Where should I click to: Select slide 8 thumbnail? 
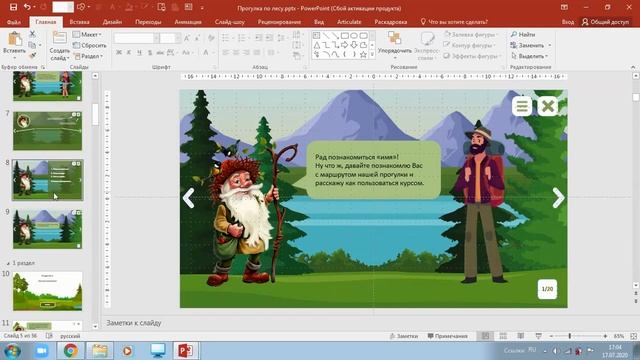47,180
